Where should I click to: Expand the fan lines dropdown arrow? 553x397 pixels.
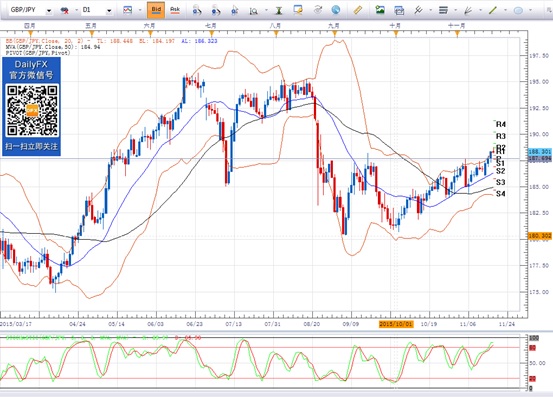coord(481,11)
